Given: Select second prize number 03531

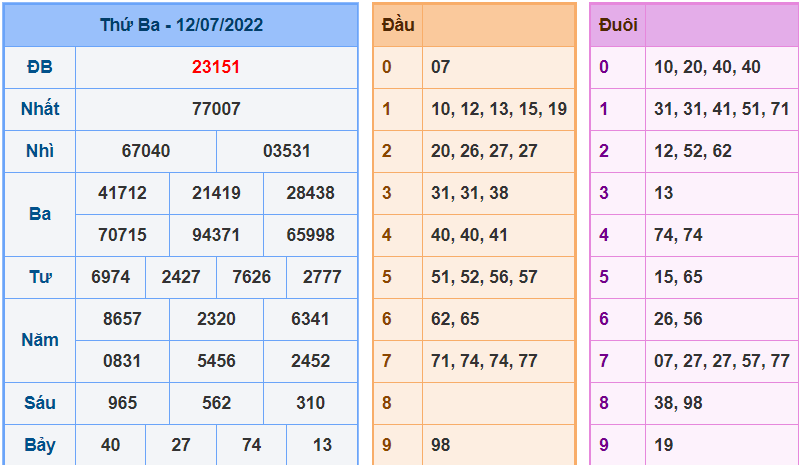Looking at the screenshot, I should click(286, 151).
